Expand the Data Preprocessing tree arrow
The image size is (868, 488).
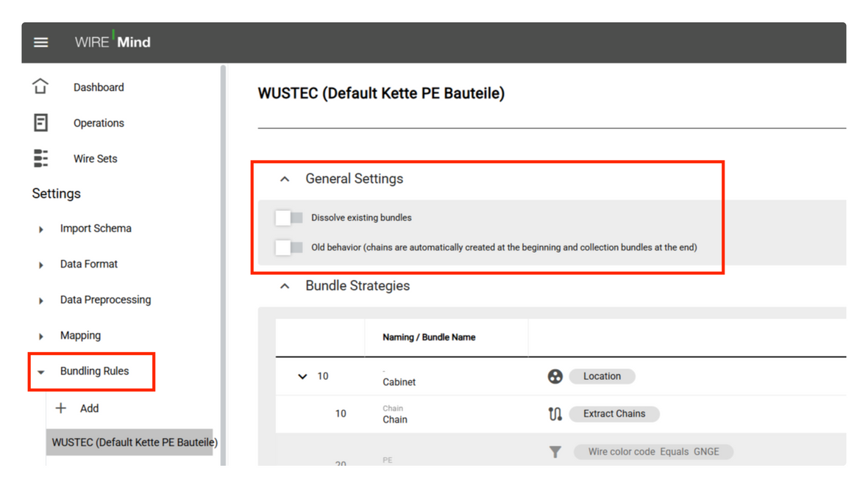click(x=40, y=301)
